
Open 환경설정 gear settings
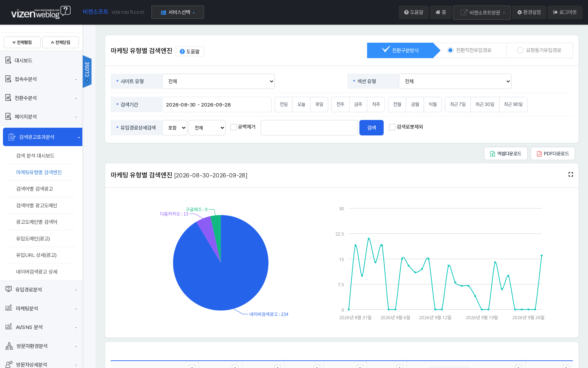point(529,12)
